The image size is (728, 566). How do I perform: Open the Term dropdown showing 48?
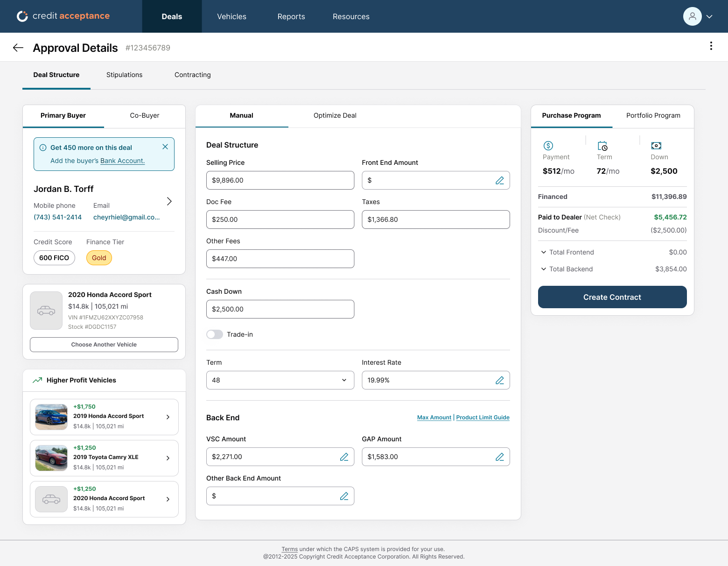coord(280,380)
